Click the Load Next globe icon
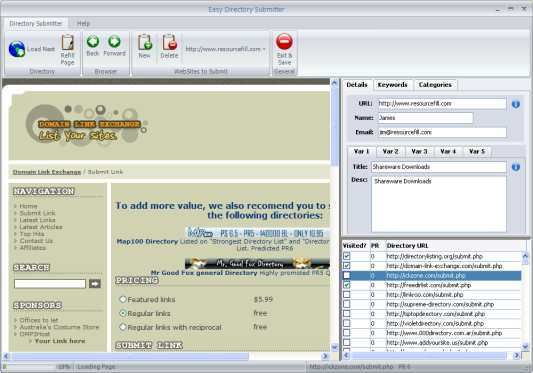The image size is (533, 373). (x=17, y=49)
